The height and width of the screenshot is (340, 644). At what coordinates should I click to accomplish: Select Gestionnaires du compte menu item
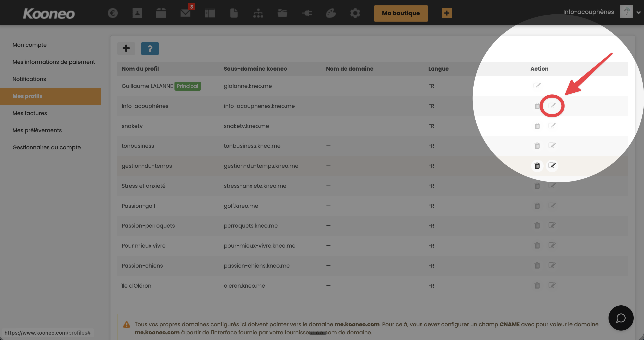point(46,147)
